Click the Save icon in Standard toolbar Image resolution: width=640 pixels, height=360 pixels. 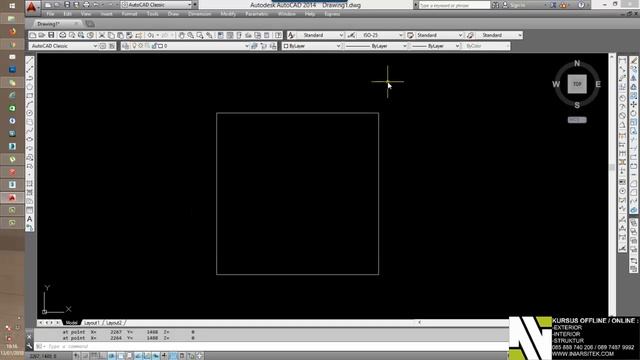(x=51, y=36)
